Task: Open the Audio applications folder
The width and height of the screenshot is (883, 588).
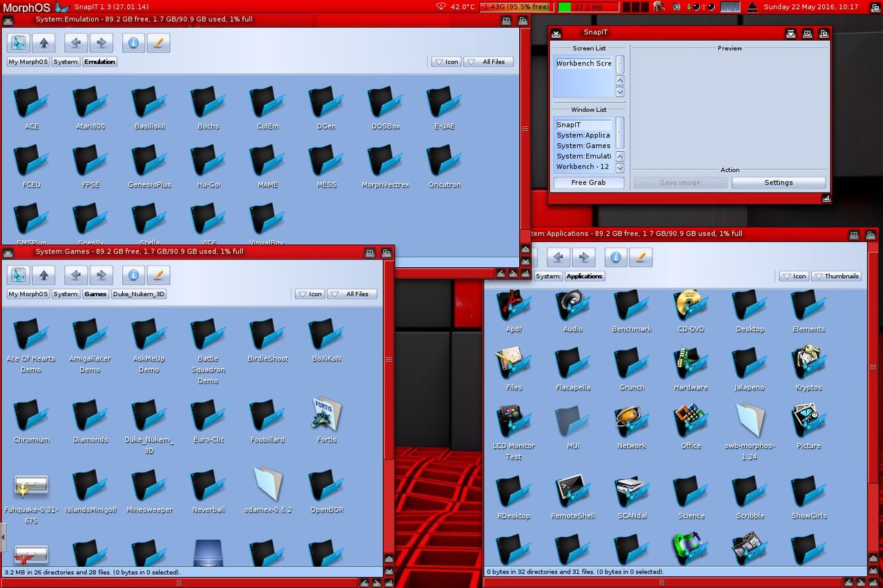Action: (572, 306)
